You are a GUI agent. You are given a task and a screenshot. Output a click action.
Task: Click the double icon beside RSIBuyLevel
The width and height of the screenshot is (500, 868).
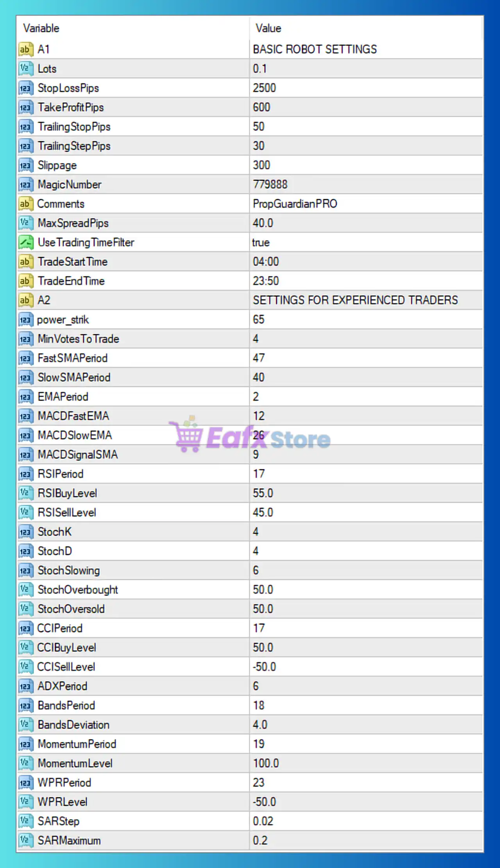click(25, 493)
